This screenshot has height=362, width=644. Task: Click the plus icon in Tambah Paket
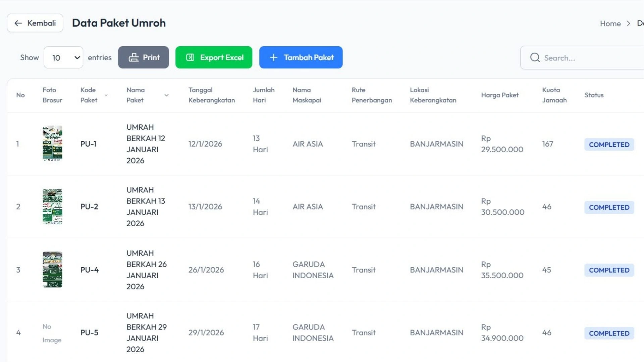coord(274,58)
